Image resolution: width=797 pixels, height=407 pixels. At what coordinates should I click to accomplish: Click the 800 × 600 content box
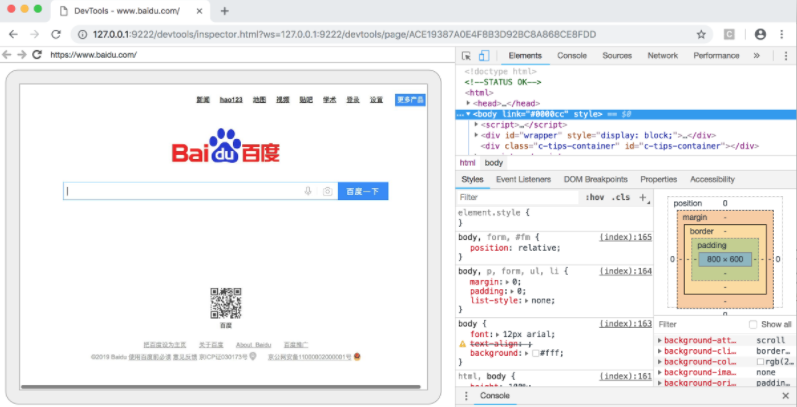click(x=725, y=259)
